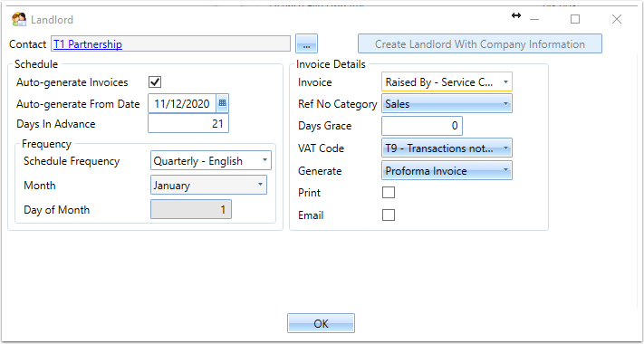Open the T1 Partnership contact link
Image resolution: width=644 pixels, height=344 pixels.
coord(88,44)
